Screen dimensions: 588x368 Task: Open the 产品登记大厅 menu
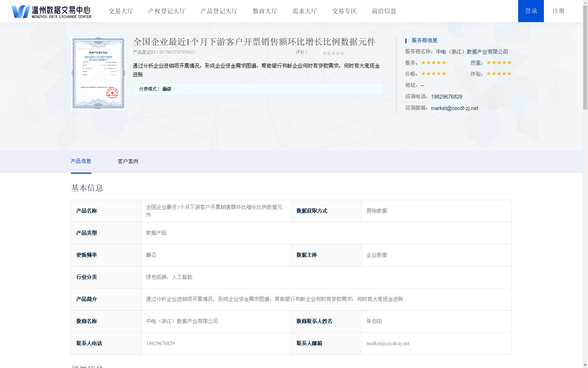point(219,11)
